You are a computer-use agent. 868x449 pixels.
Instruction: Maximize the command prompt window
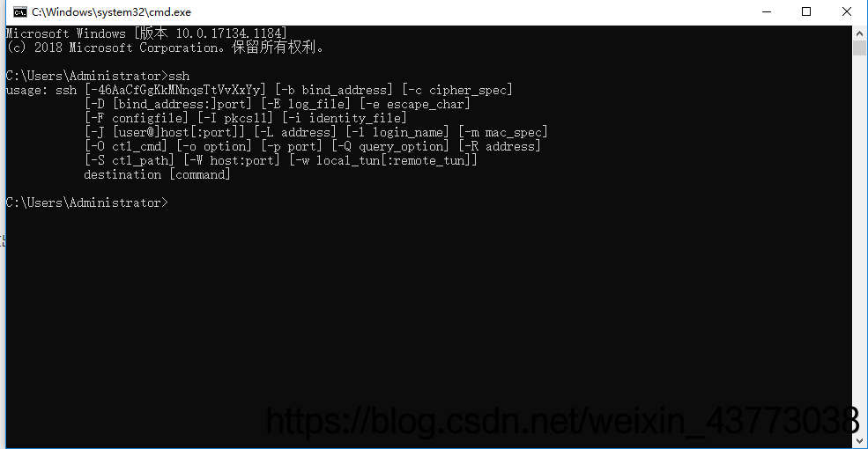(806, 11)
